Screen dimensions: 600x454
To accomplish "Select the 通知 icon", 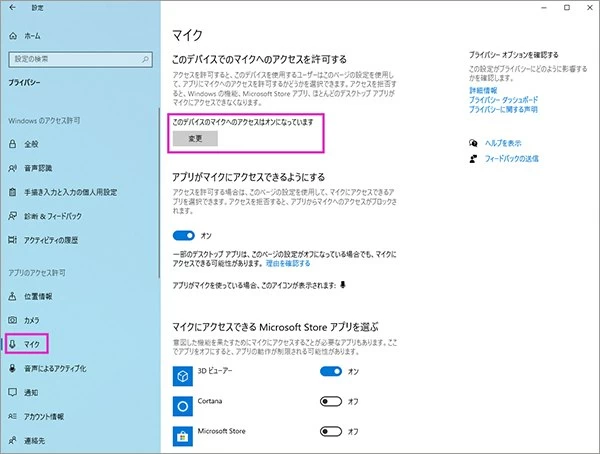I will click(13, 392).
